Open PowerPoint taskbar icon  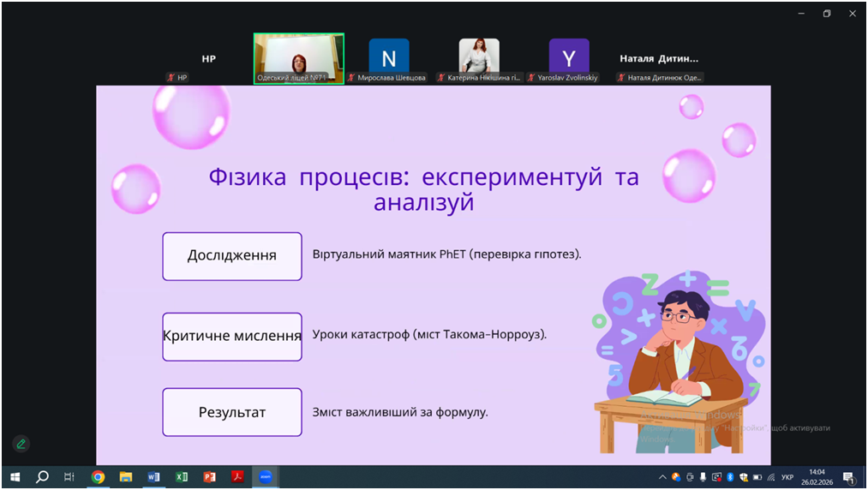pos(210,477)
